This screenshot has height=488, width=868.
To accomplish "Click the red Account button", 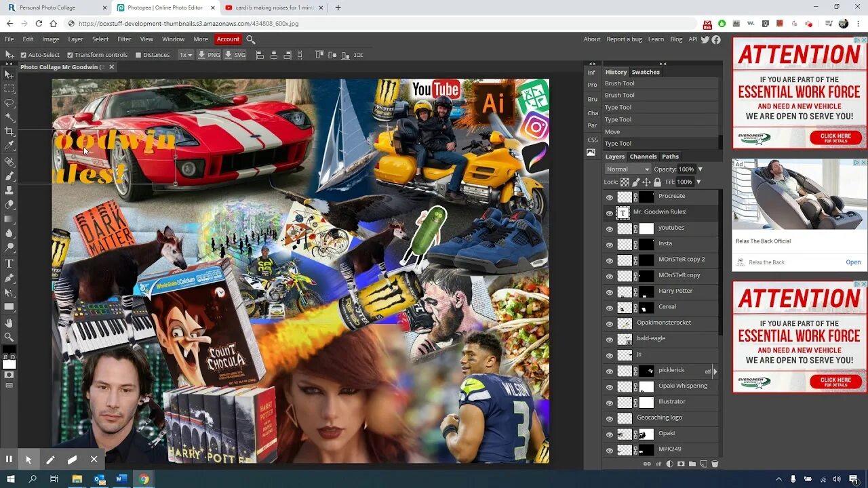I will point(228,39).
